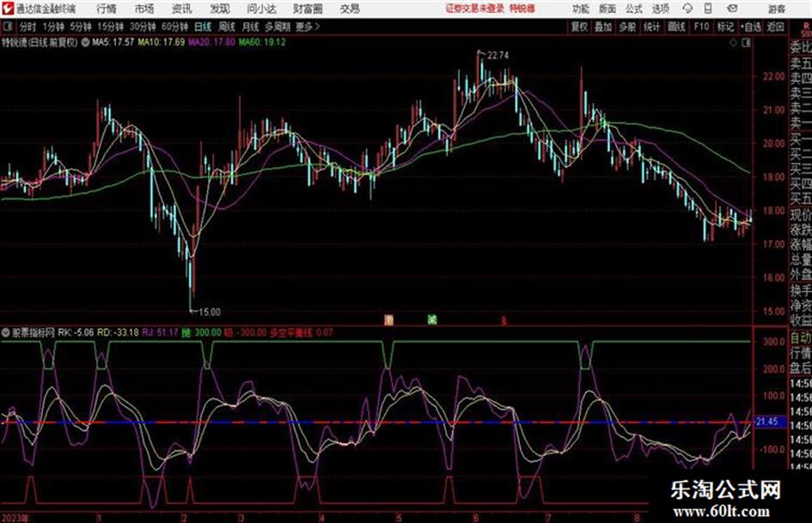This screenshot has height=523, width=812.
Task: Click the 返回 back toolbar button
Action: (x=775, y=27)
